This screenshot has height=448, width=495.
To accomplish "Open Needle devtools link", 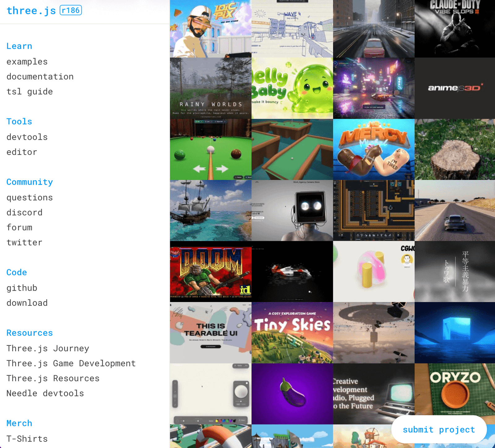I will [45, 393].
